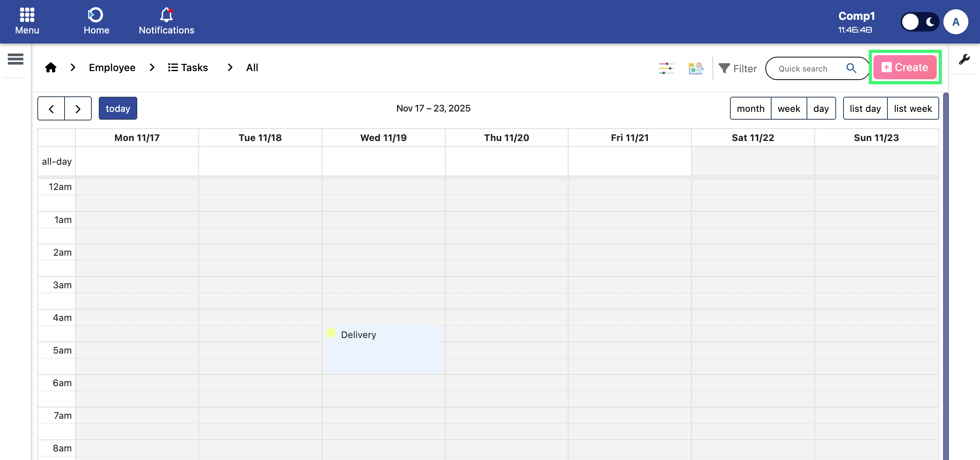Toggle the dark mode switch

(920, 22)
